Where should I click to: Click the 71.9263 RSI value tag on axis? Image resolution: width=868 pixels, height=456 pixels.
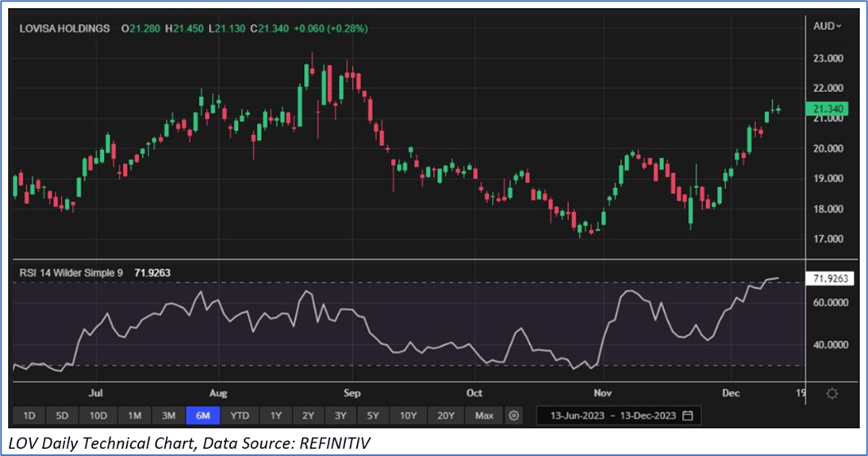point(830,278)
